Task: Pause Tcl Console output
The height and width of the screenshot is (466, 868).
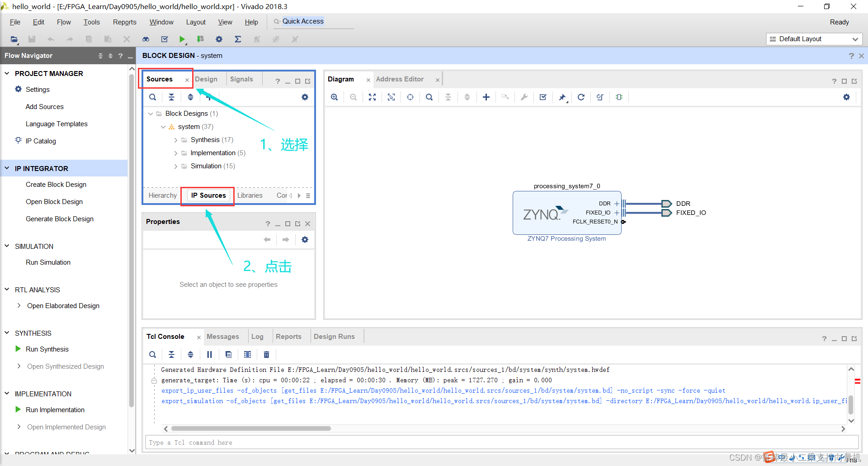Action: [x=209, y=355]
